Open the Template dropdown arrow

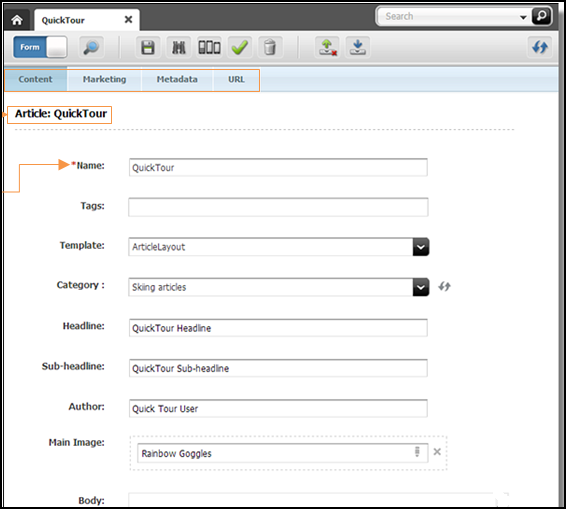[421, 247]
